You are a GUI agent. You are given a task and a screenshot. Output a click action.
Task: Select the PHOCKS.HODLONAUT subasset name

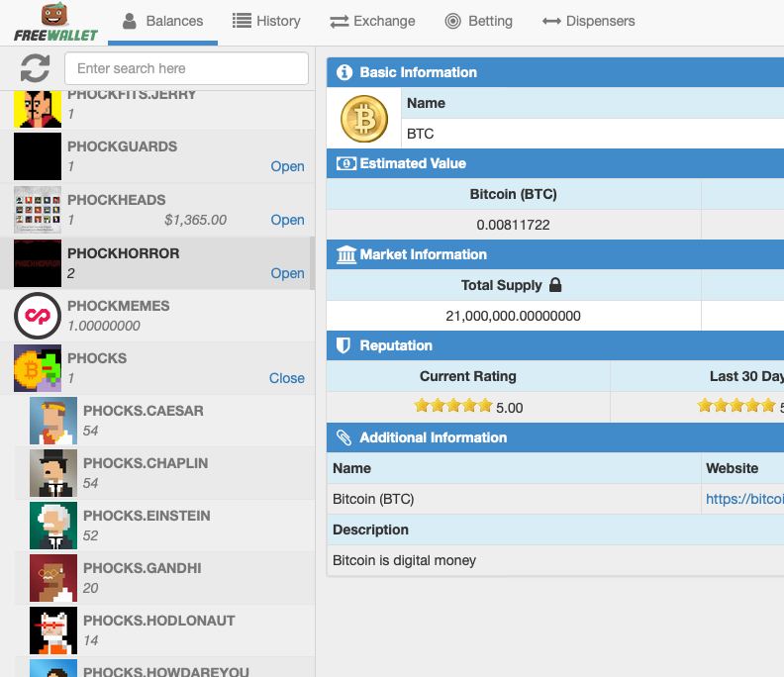click(159, 621)
